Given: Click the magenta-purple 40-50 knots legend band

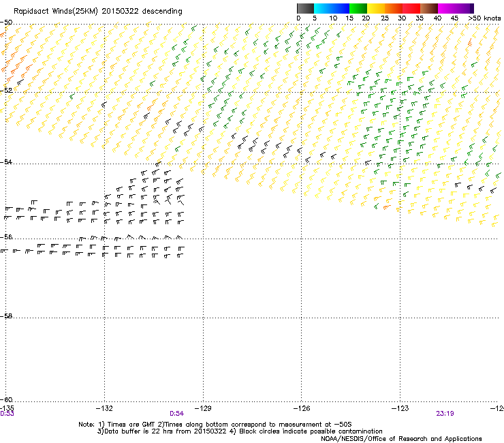Looking at the screenshot, I should pos(456,8).
